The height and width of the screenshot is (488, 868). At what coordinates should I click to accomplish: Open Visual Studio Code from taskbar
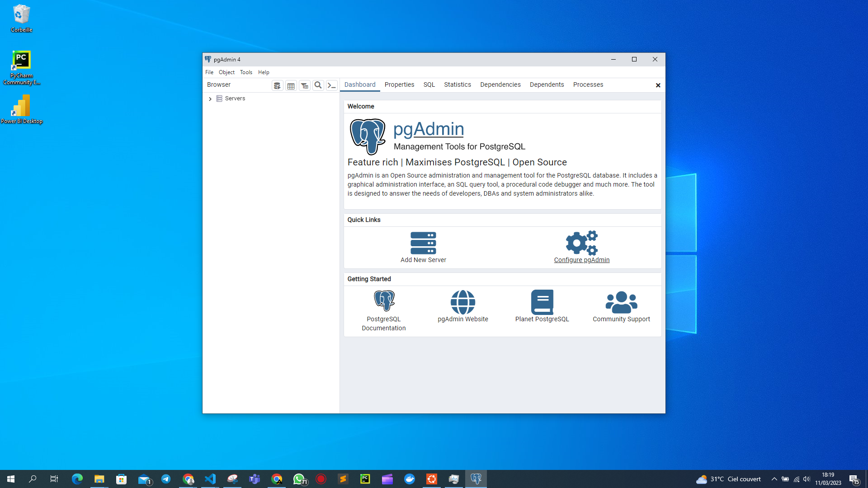tap(210, 479)
